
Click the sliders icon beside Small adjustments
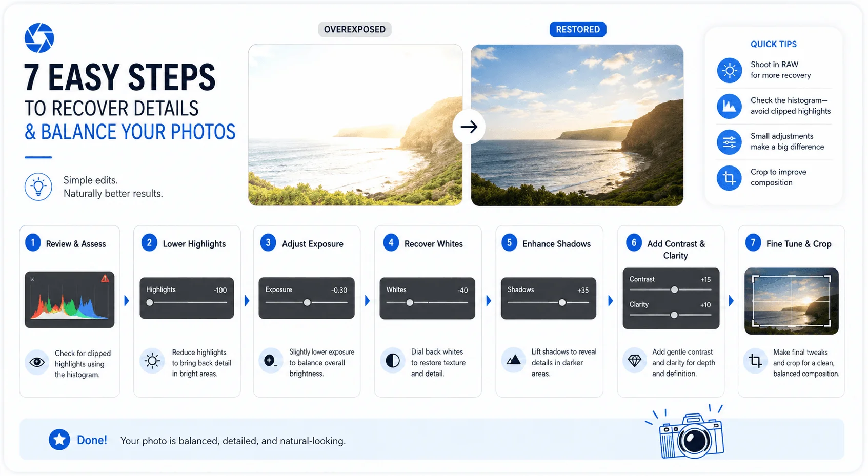[730, 142]
